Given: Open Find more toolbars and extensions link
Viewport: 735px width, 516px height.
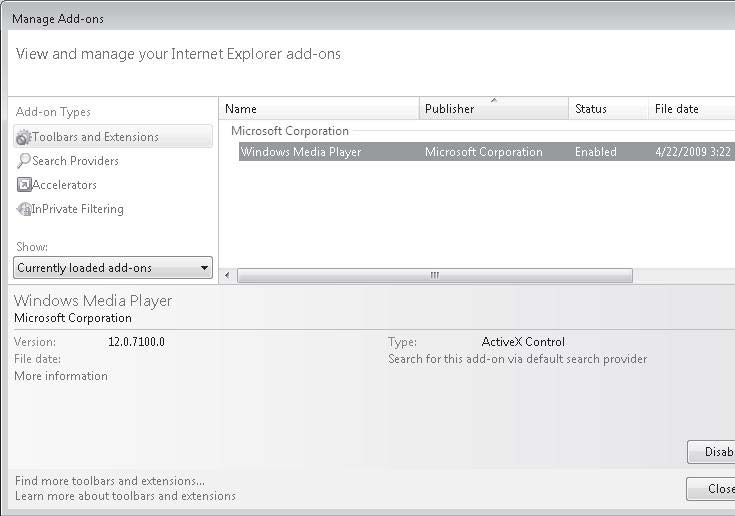Looking at the screenshot, I should click(110, 481).
